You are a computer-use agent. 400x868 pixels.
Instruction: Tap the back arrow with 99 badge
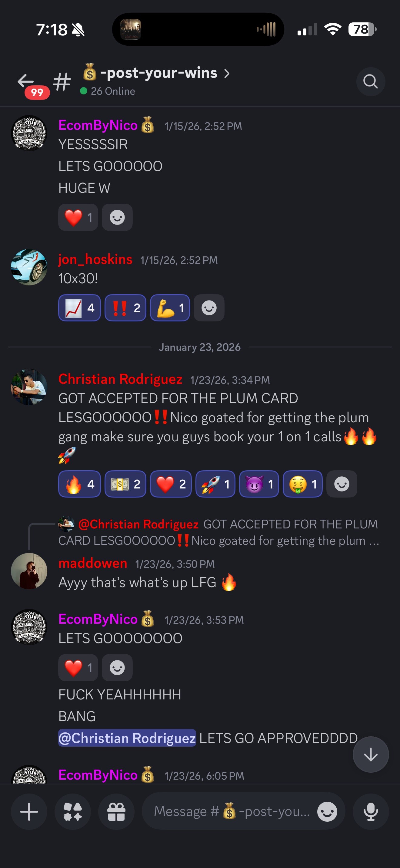click(x=30, y=84)
